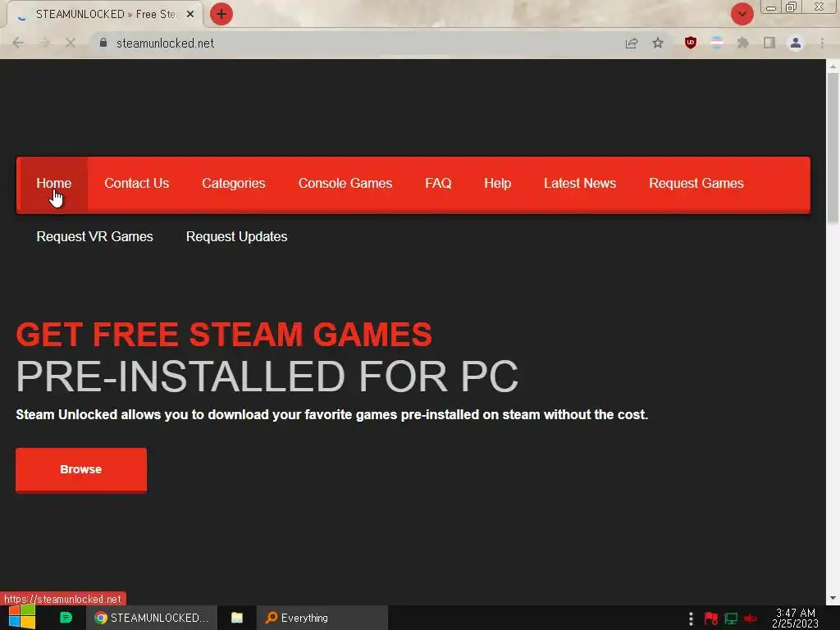The width and height of the screenshot is (840, 630).
Task: Open Console Games menu item
Action: click(345, 184)
